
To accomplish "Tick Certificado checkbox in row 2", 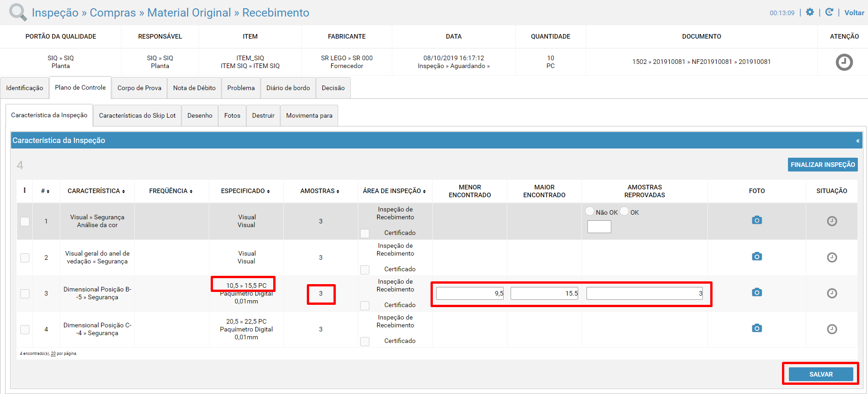I will (365, 269).
